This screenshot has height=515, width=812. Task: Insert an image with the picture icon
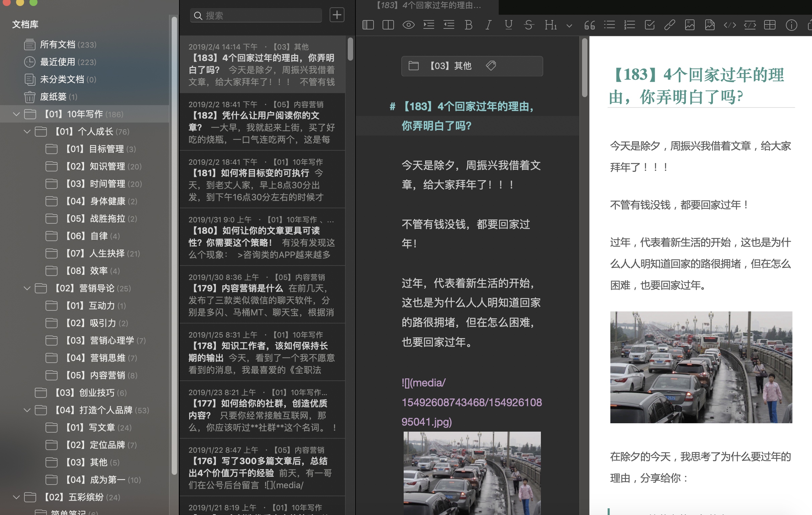point(689,25)
